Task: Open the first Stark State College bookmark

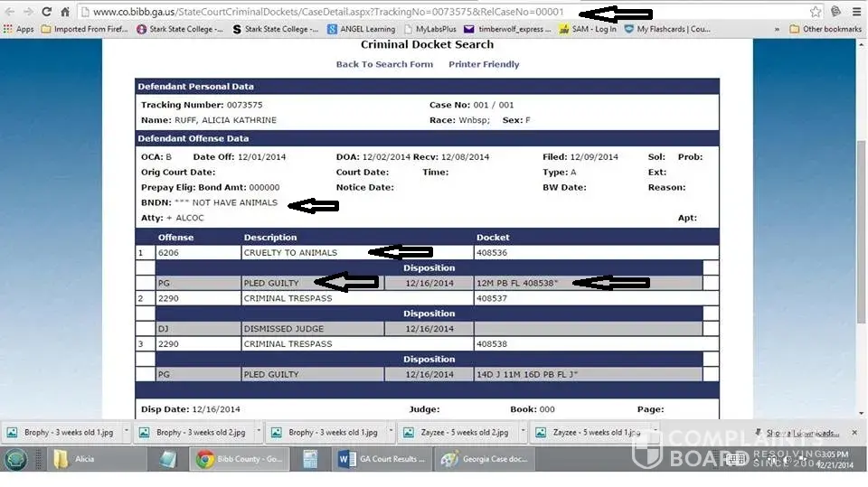Action: (x=180, y=29)
